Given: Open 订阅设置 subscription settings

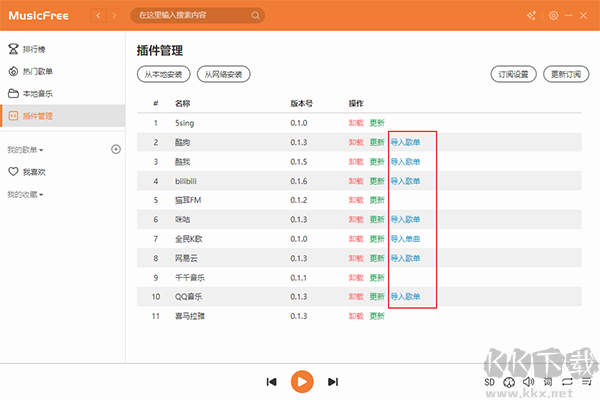Looking at the screenshot, I should (514, 74).
